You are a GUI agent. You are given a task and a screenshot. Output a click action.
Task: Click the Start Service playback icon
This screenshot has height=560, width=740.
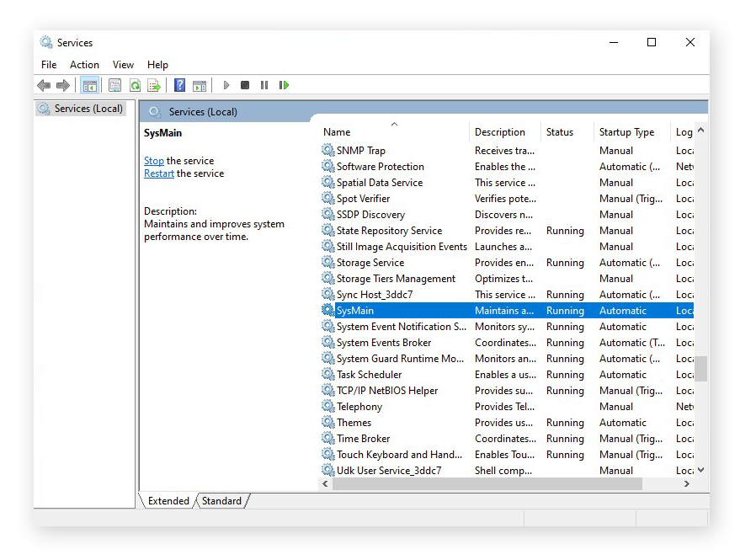pyautogui.click(x=226, y=84)
